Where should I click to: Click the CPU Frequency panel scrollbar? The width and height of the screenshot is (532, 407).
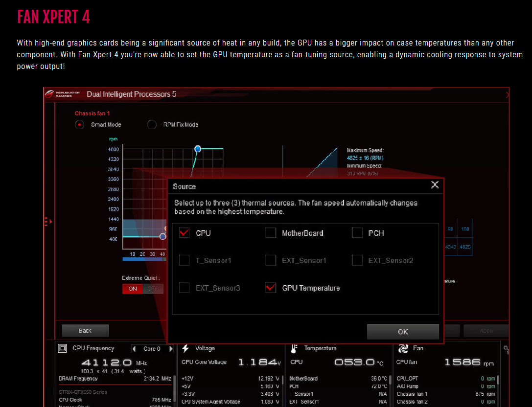175,390
